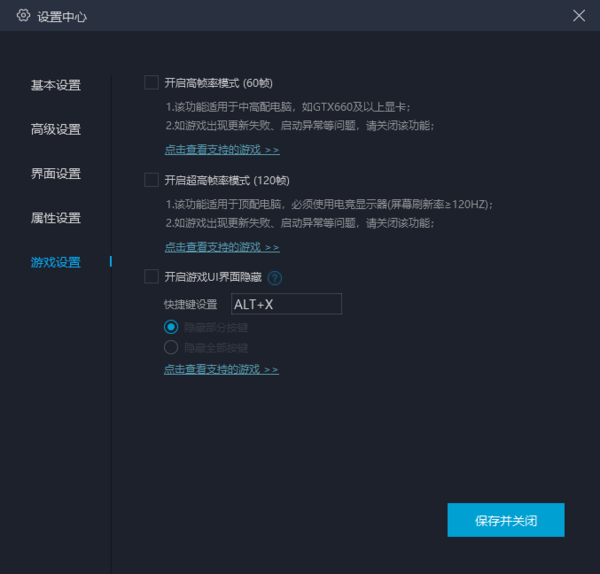Toggle 开启游戏UI界面隐藏 checkbox
The width and height of the screenshot is (600, 574).
[152, 277]
